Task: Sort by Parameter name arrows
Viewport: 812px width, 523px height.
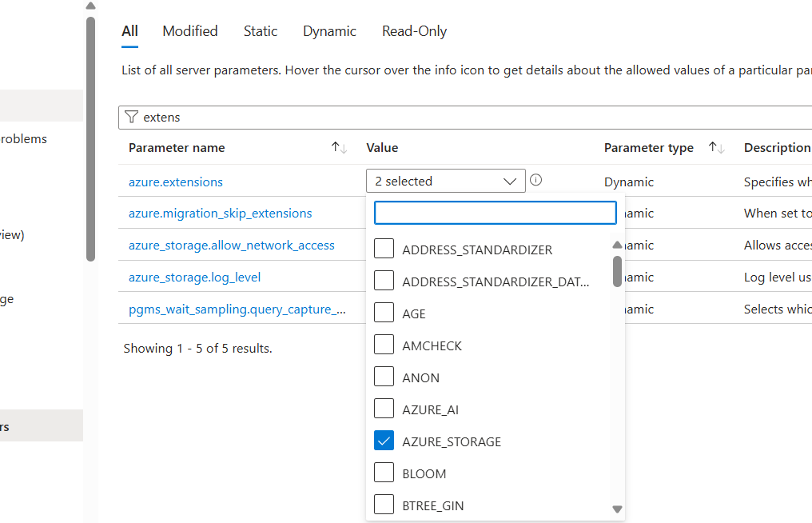Action: [x=339, y=148]
